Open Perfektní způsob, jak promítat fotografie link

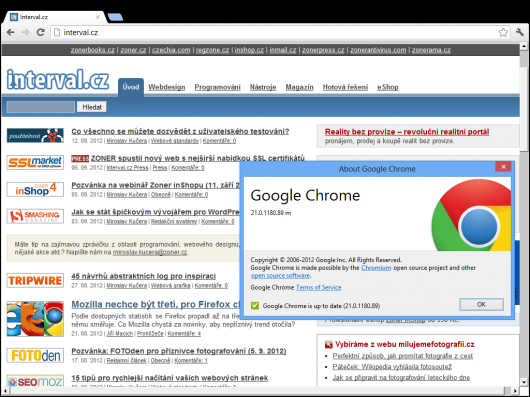[403, 356]
